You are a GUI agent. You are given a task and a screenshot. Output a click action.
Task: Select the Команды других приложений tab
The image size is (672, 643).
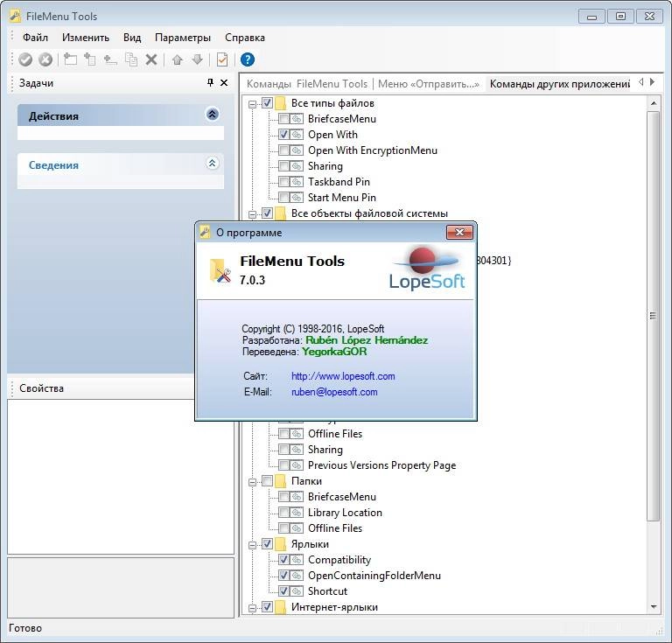tap(559, 84)
